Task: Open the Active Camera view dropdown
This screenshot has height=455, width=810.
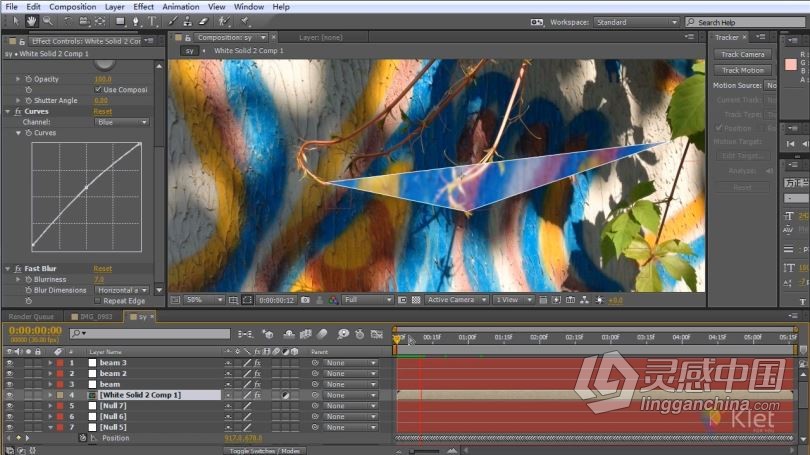Action: click(x=457, y=300)
